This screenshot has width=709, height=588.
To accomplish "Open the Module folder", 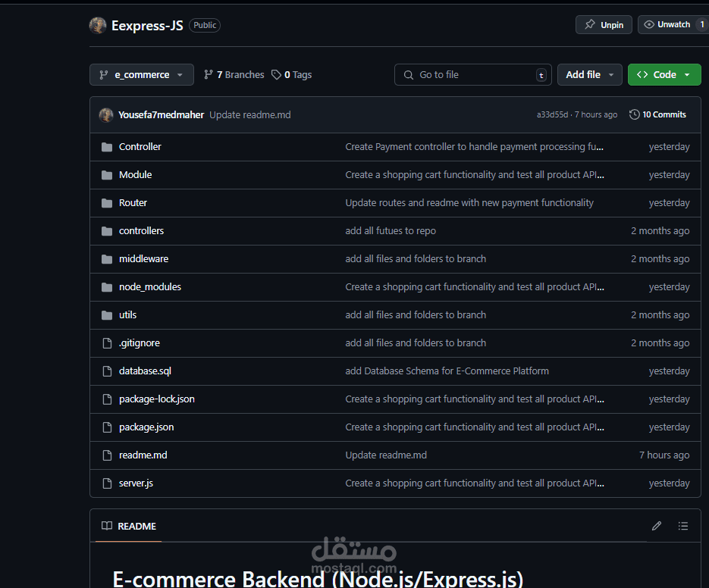I will pyautogui.click(x=135, y=175).
